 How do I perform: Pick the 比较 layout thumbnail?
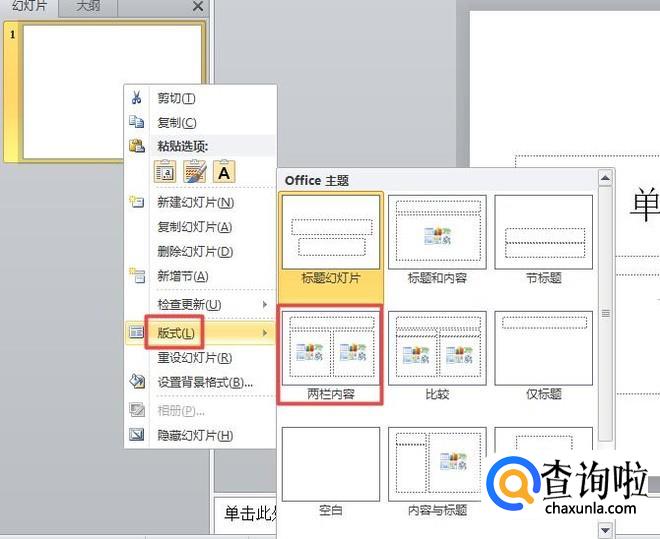tap(437, 356)
